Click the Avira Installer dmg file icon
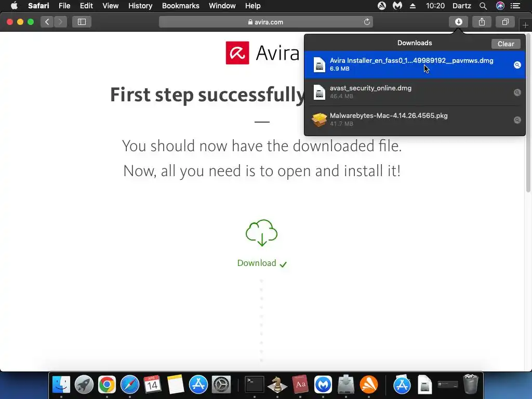532x399 pixels. (x=320, y=64)
